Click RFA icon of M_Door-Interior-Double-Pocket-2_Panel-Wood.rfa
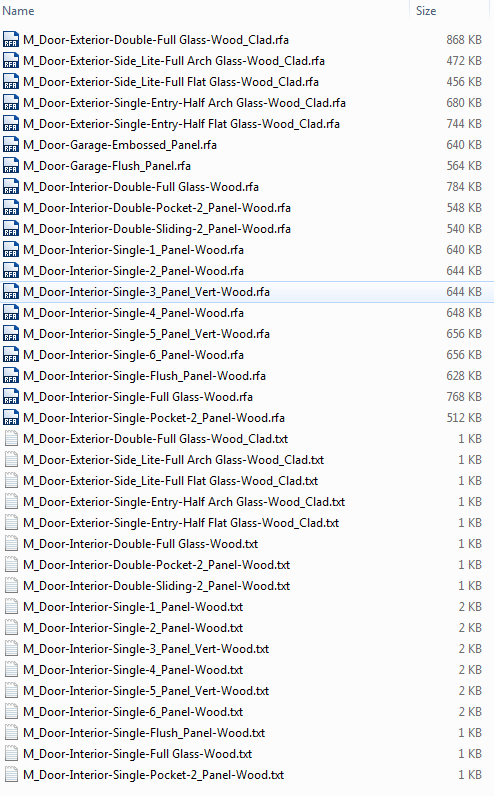The image size is (494, 796). pyautogui.click(x=11, y=208)
